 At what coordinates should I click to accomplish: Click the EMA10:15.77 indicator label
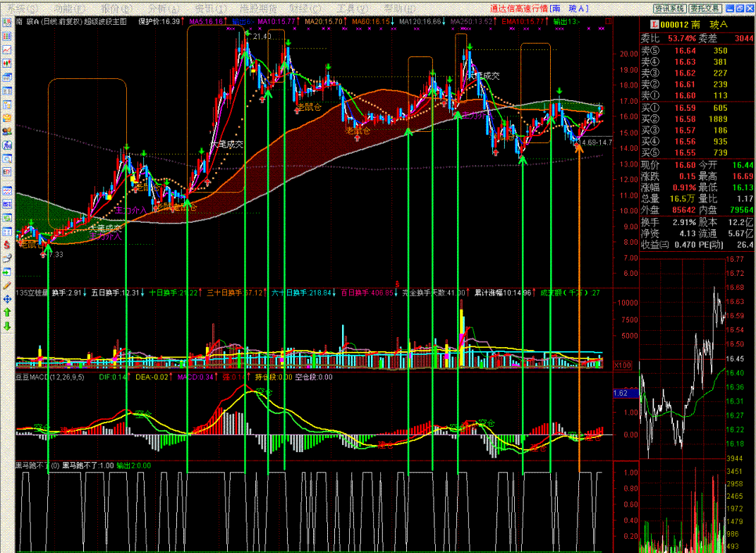tap(523, 22)
